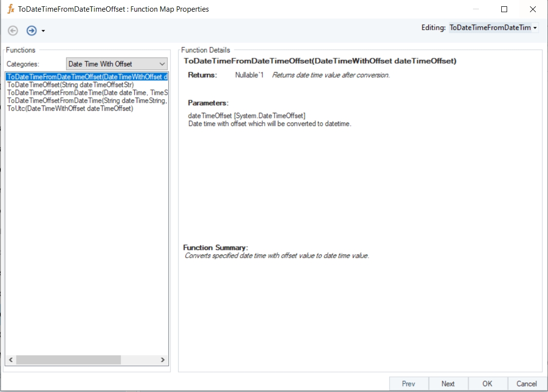Click Cancel to discard changes
The width and height of the screenshot is (548, 392).
(527, 384)
